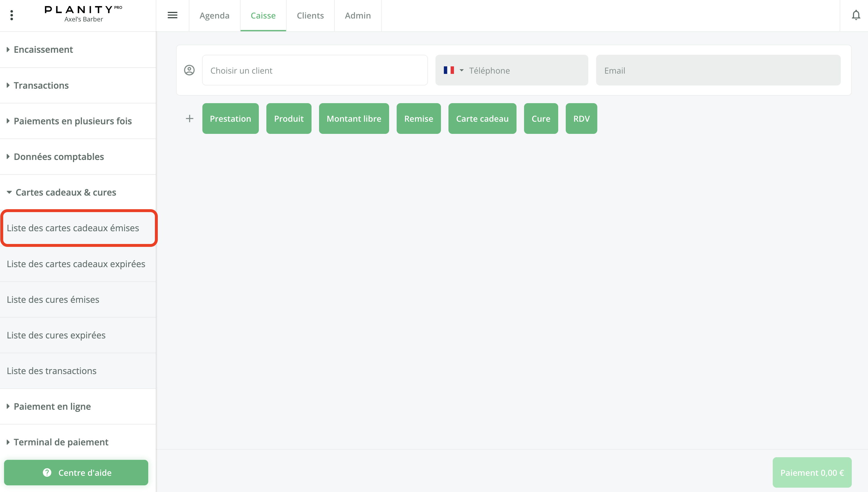The width and height of the screenshot is (868, 492).
Task: Add a Prestation item
Action: click(x=230, y=119)
